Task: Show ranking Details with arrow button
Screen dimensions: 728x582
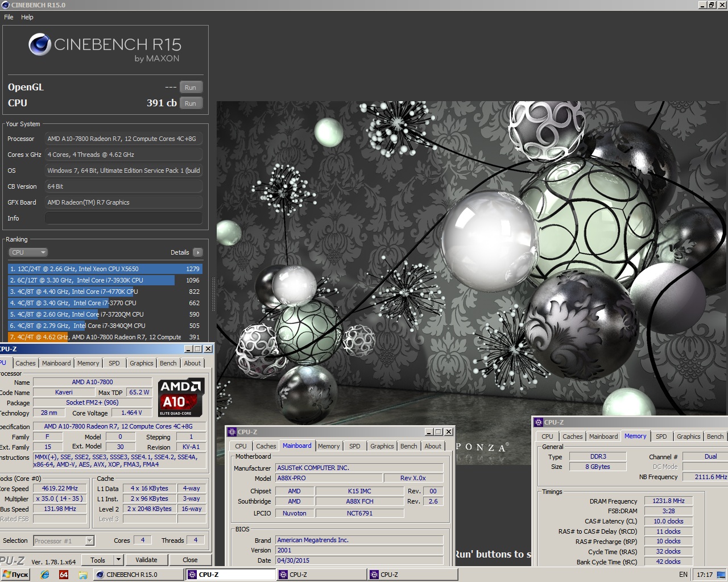Action: click(197, 252)
